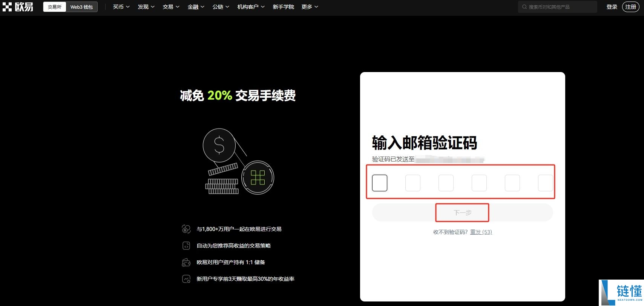Switch to the Web3 钱包 tab
The width and height of the screenshot is (644, 306).
point(81,7)
